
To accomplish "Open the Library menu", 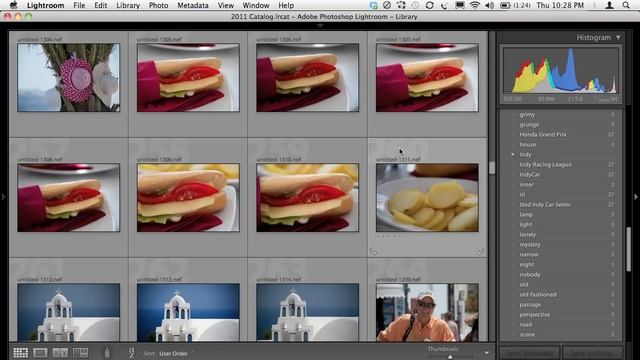I will pyautogui.click(x=128, y=5).
